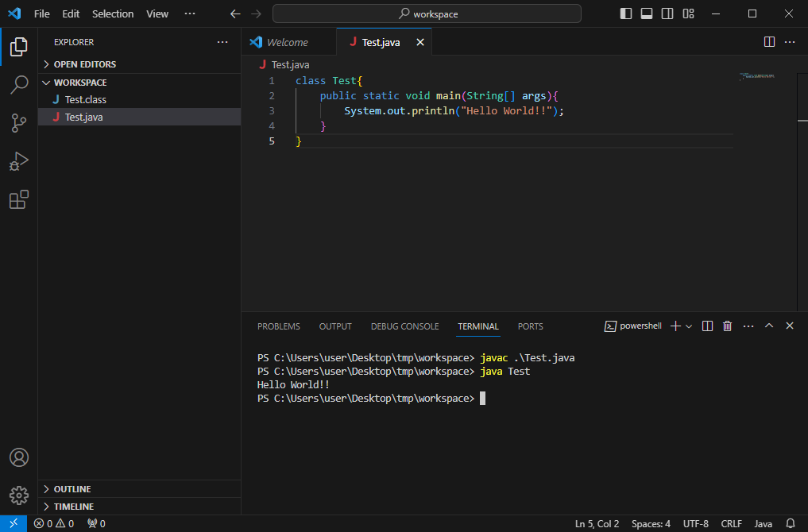Kill terminal with trash icon
This screenshot has width=808, height=532.
[727, 326]
